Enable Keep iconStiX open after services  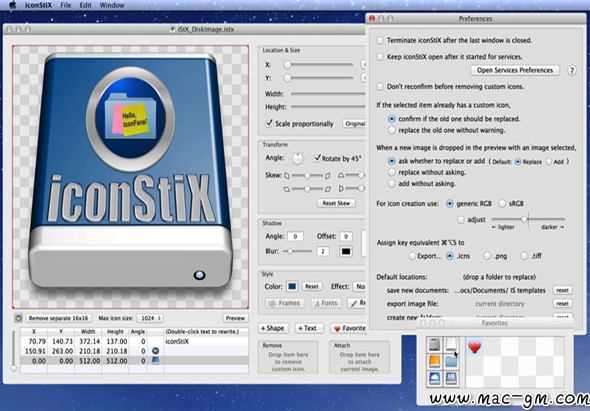click(x=380, y=57)
